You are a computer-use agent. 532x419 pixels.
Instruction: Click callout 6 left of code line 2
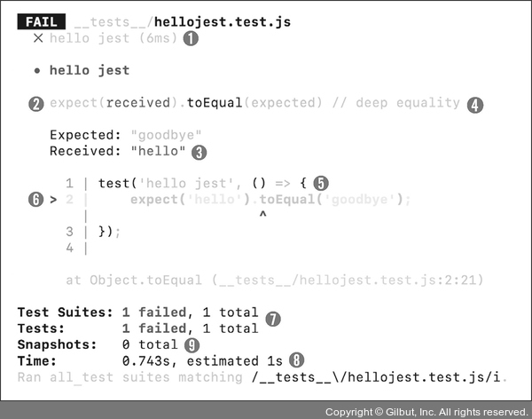click(36, 200)
